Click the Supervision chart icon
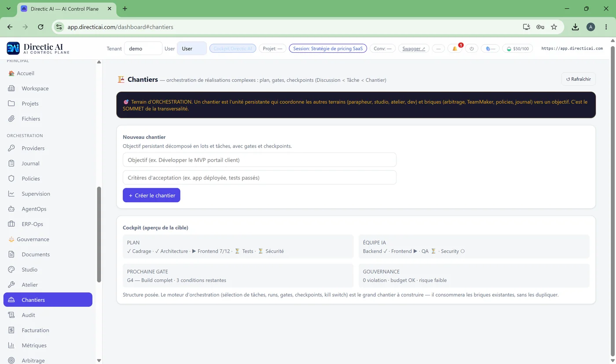 click(x=12, y=194)
